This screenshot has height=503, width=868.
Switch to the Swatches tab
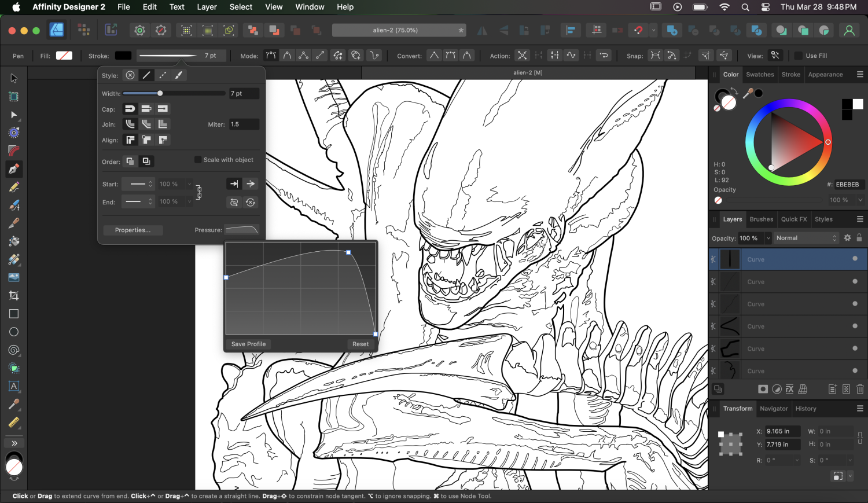tap(760, 74)
